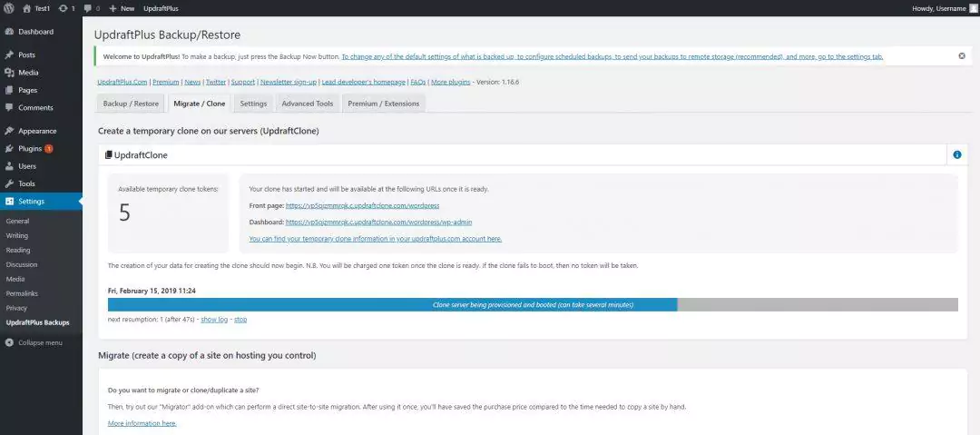Image resolution: width=980 pixels, height=435 pixels.
Task: Open Reading settings submenu
Action: tap(18, 250)
